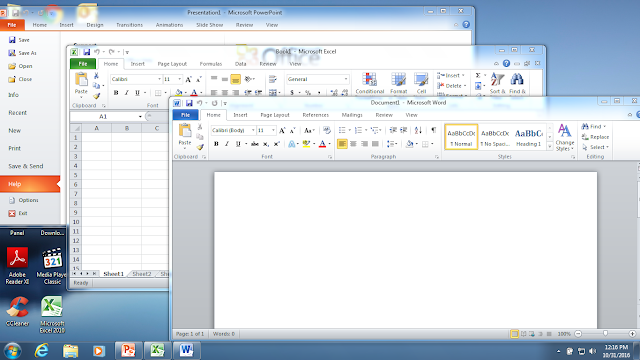Click Internet Explorer icon in taskbar
Viewport: 640px width, 360px height.
(41, 351)
